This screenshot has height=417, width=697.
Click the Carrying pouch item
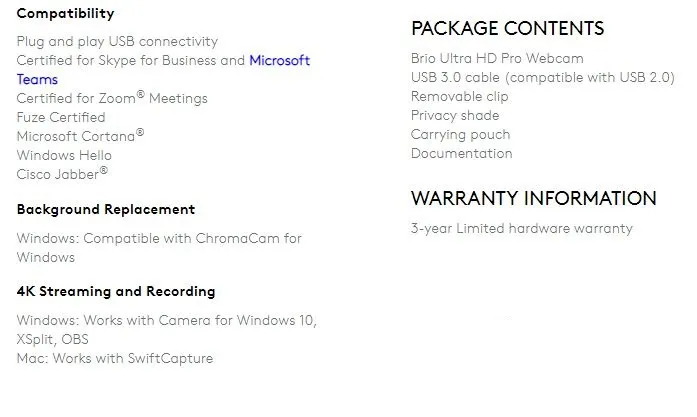460,135
